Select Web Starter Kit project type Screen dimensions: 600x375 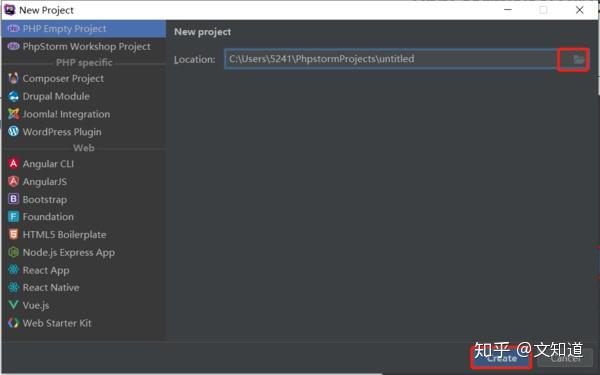[x=84, y=323]
